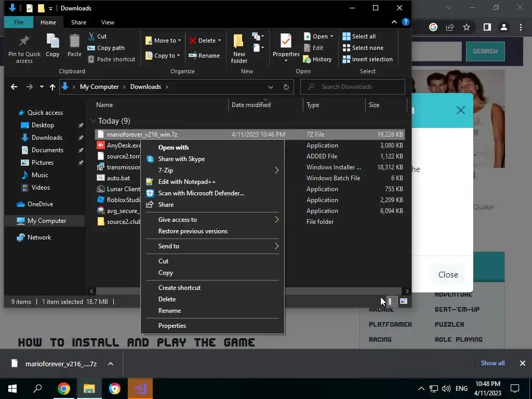Click the New folder icon
The image size is (532, 399).
[x=238, y=41]
